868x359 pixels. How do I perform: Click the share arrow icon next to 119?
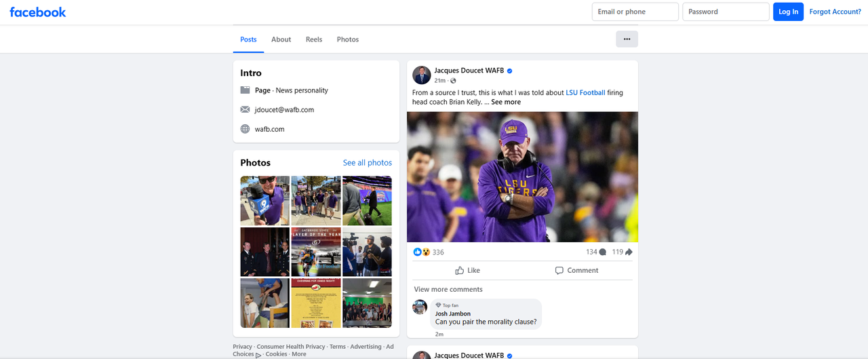[x=629, y=252]
